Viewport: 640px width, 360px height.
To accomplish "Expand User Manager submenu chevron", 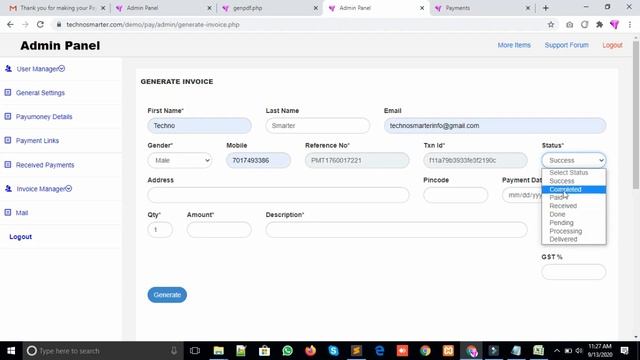I will point(62,68).
